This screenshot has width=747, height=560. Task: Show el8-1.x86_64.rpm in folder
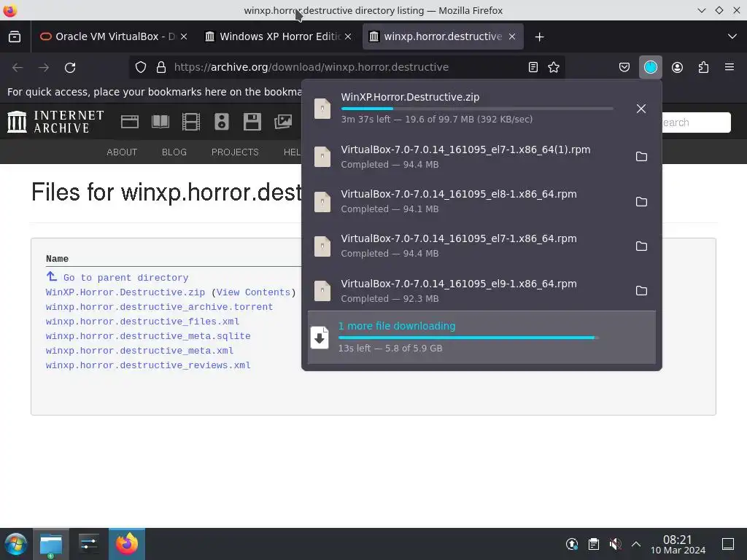point(641,201)
